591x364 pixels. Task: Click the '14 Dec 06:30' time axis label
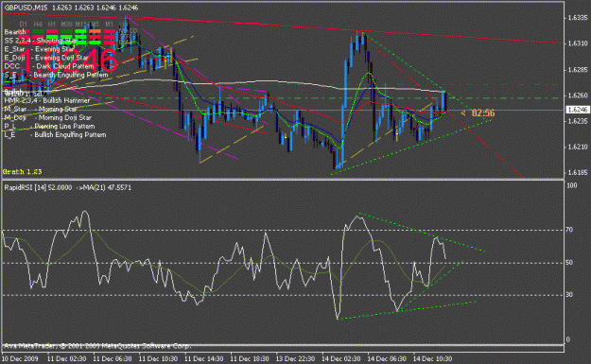pos(387,358)
